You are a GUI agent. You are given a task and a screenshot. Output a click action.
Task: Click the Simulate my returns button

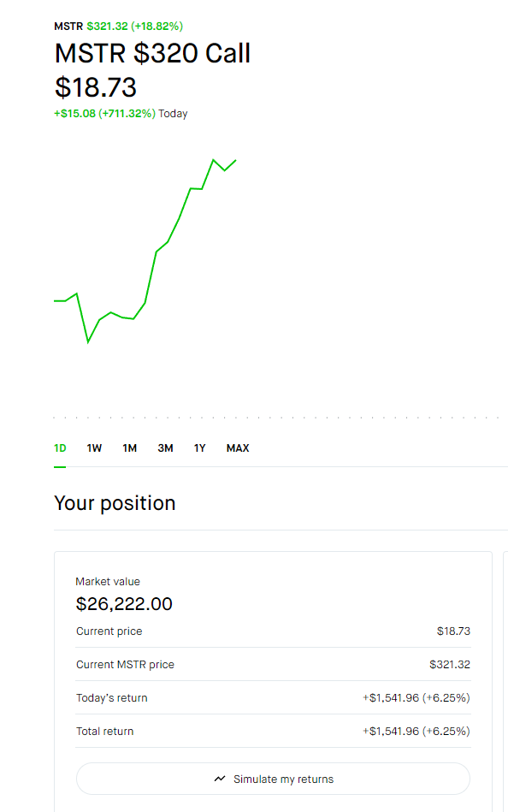273,779
